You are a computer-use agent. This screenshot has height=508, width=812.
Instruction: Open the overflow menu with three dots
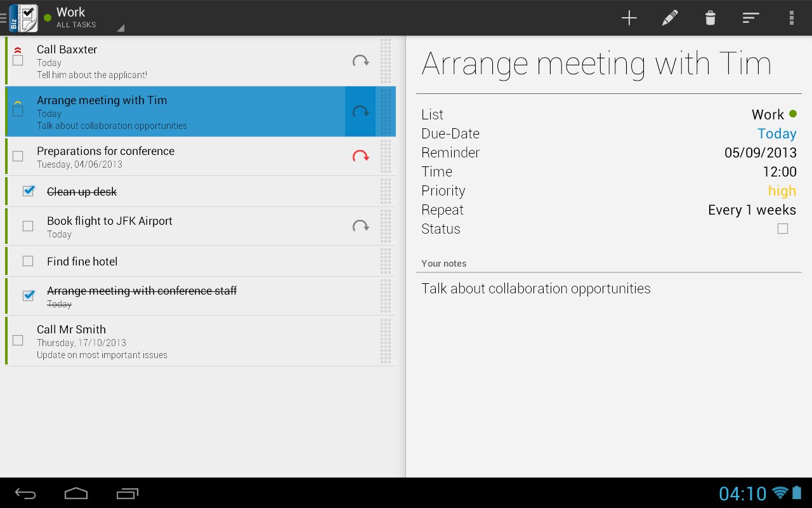pyautogui.click(x=791, y=18)
